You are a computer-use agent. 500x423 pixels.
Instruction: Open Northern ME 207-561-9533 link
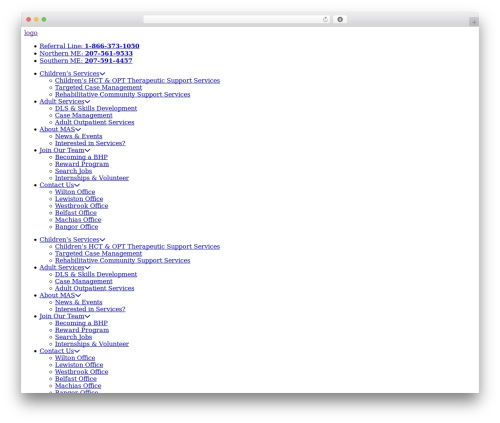tap(86, 53)
